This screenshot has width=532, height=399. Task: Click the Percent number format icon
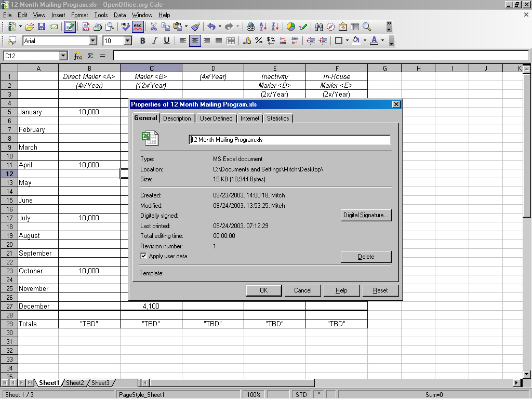coord(259,41)
